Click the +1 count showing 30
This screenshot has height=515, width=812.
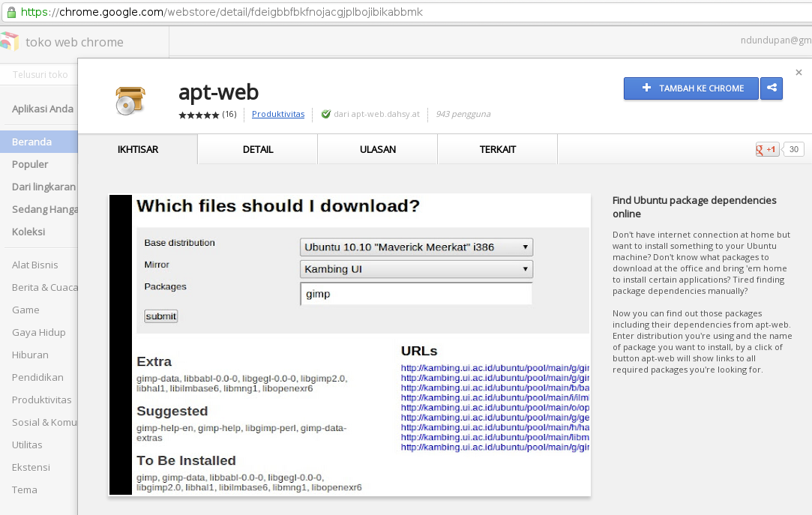794,150
